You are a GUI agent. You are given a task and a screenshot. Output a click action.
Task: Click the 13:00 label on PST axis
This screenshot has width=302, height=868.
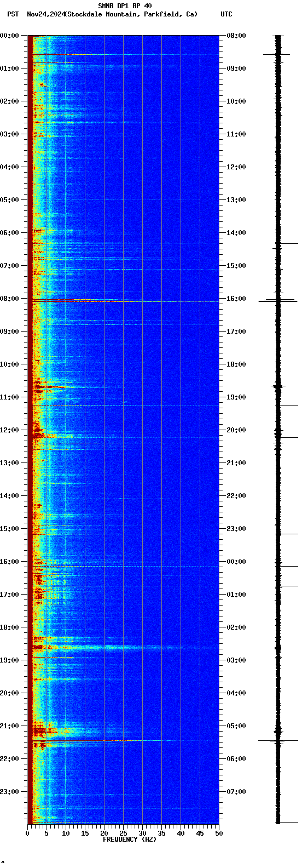pyautogui.click(x=9, y=463)
